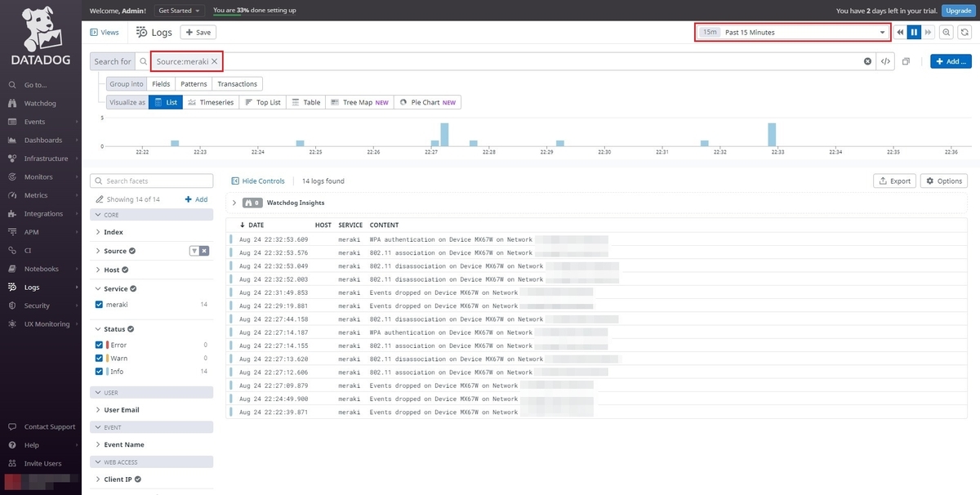Group logs into Patterns

tap(194, 84)
